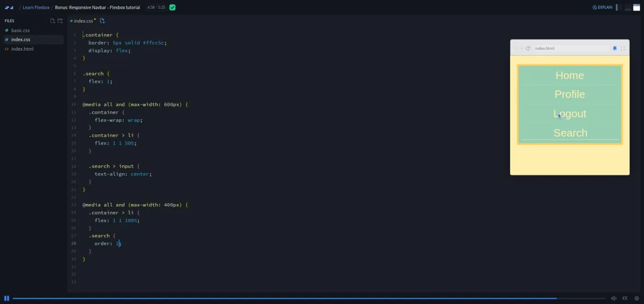Image resolution: width=644 pixels, height=304 pixels.
Task: Click the FILES panel header
Action: point(10,21)
